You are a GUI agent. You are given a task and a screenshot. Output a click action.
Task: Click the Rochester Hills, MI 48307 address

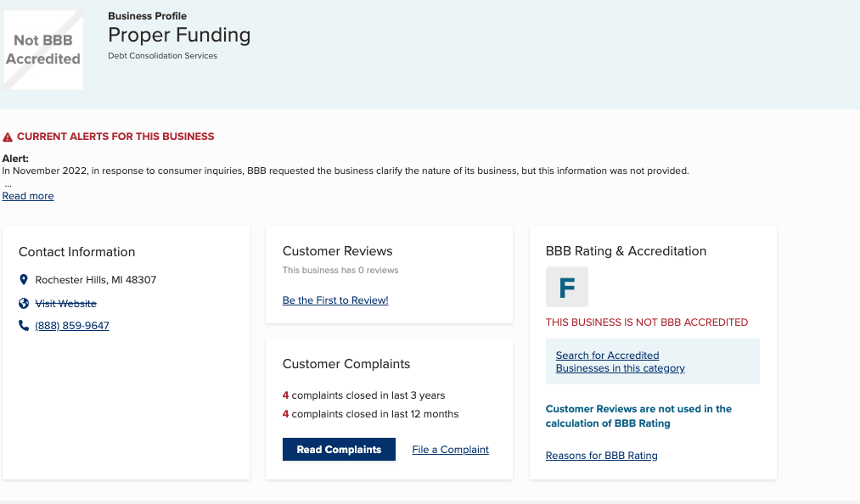(x=95, y=280)
